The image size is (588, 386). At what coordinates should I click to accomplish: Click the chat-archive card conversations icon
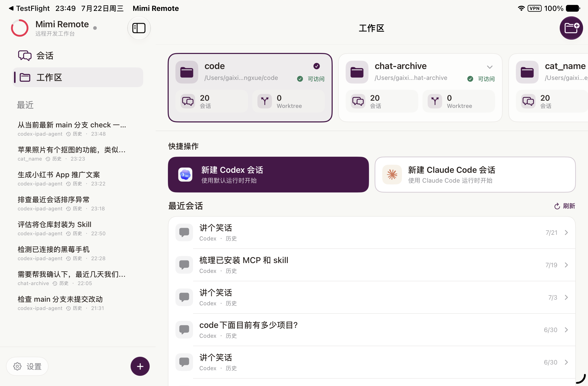(358, 101)
